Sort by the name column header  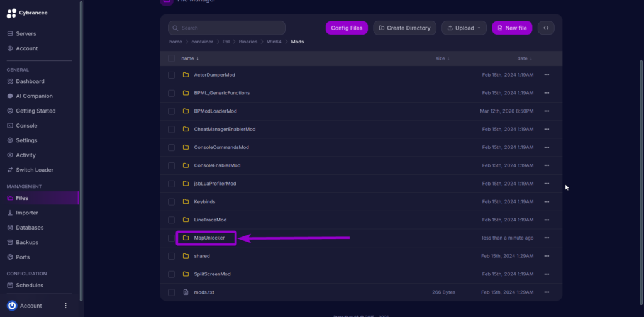(189, 58)
